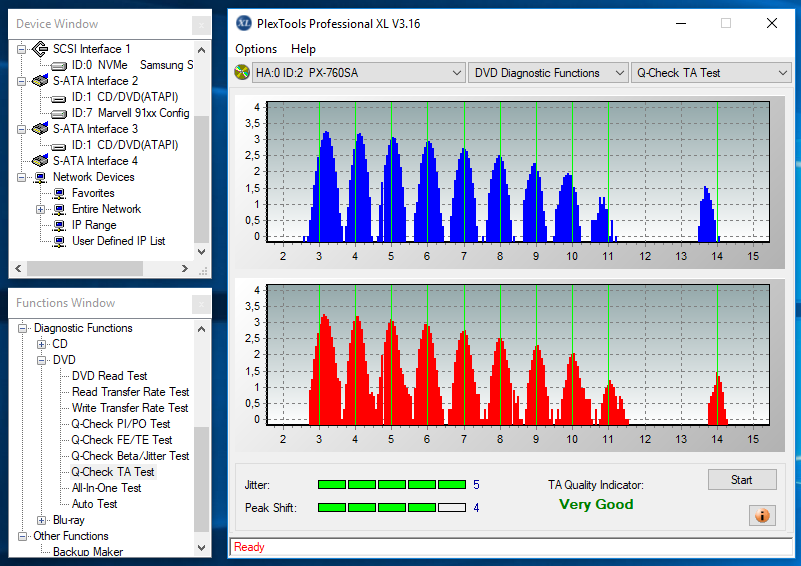The height and width of the screenshot is (566, 801).
Task: Click the Device Window scroll up arrow
Action: (x=201, y=50)
